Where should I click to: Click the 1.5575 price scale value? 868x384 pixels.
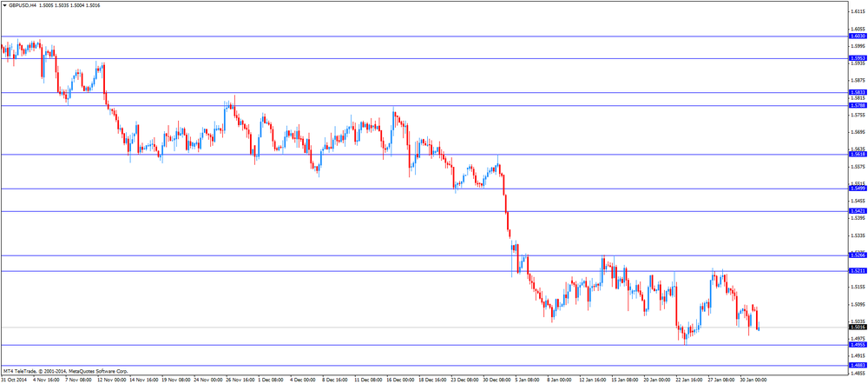click(858, 167)
